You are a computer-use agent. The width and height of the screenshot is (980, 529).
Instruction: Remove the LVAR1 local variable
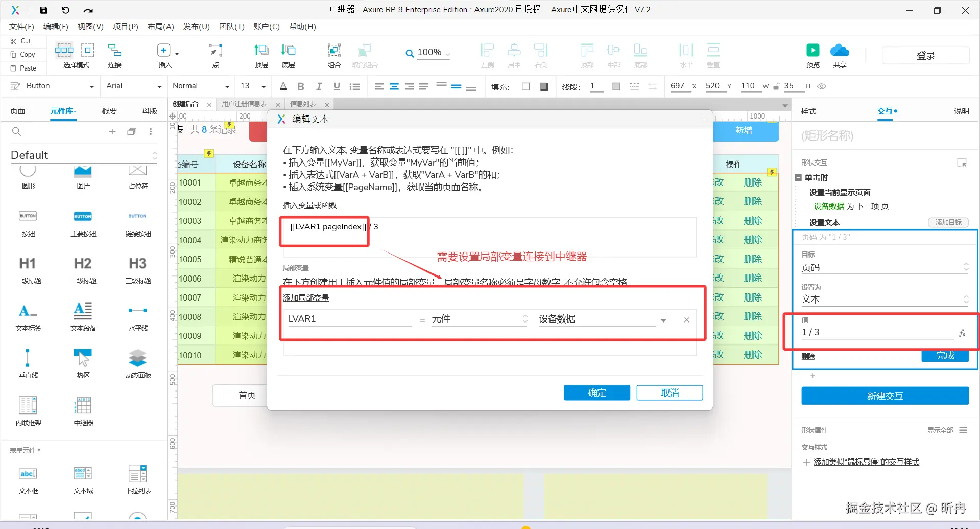pos(686,320)
